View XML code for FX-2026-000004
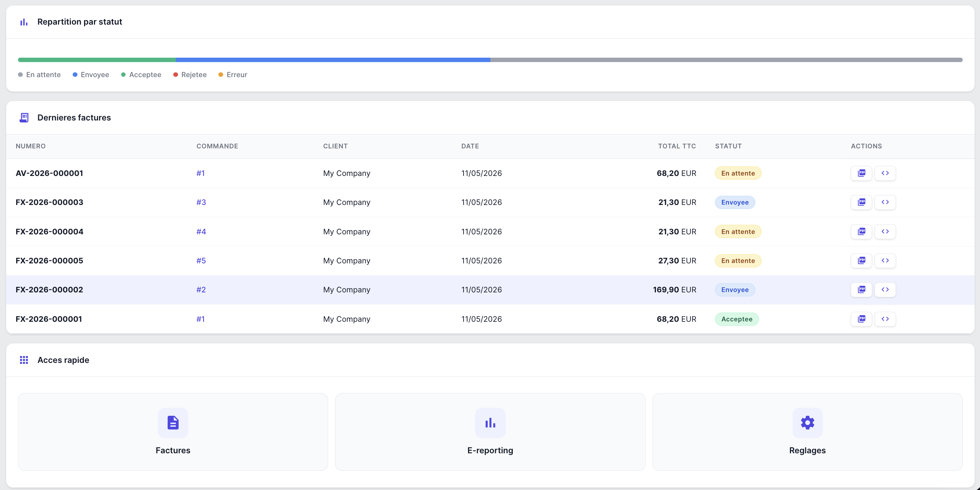 (x=885, y=231)
